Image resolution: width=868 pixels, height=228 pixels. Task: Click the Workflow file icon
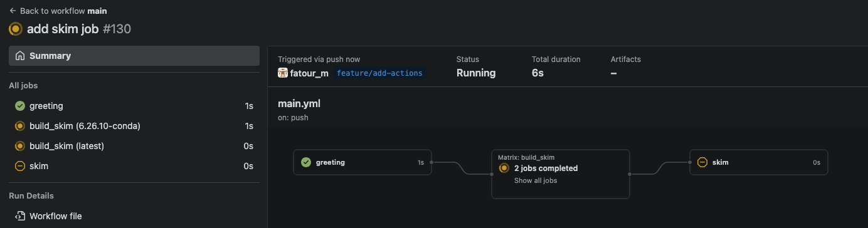tap(20, 216)
